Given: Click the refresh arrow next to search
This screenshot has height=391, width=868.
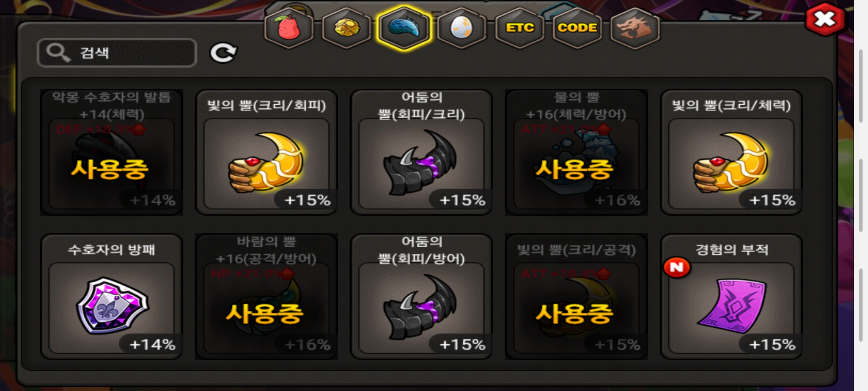Looking at the screenshot, I should (224, 53).
